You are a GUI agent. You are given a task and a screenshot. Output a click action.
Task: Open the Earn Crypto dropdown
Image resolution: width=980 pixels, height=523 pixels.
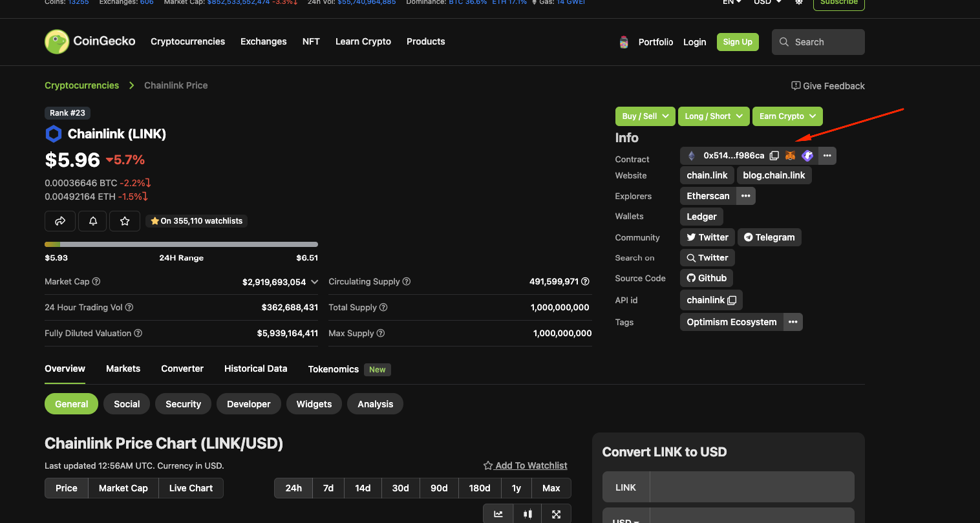787,116
